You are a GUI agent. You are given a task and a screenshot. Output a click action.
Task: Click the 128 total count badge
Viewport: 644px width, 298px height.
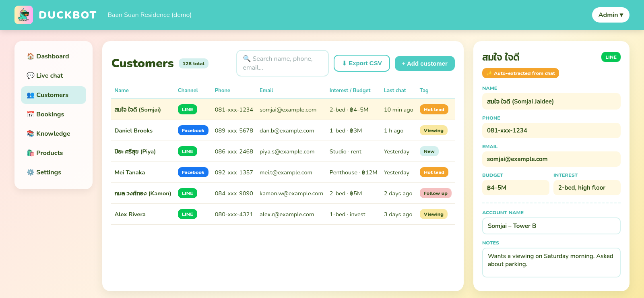click(x=194, y=64)
